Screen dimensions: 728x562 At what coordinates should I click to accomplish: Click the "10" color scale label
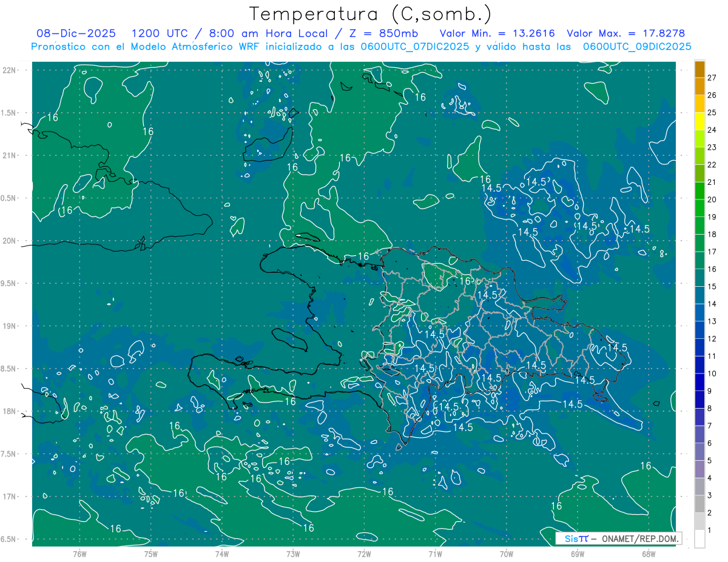click(x=712, y=373)
